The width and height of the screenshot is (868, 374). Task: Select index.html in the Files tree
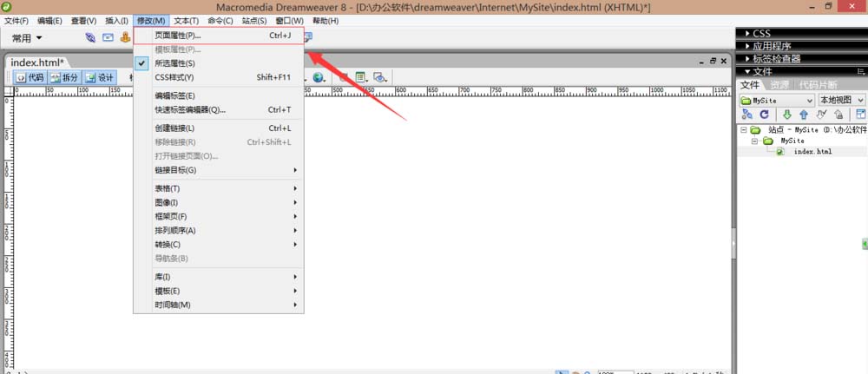tap(812, 152)
